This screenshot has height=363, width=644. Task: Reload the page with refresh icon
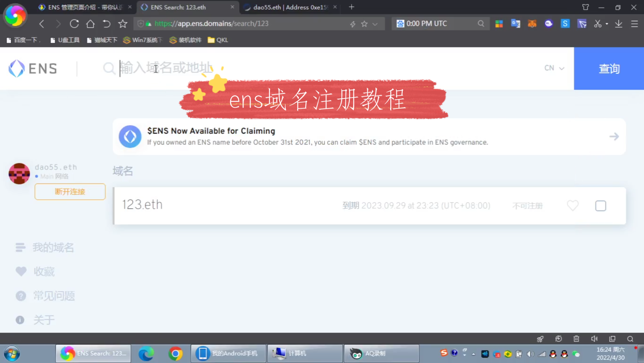coord(74,24)
